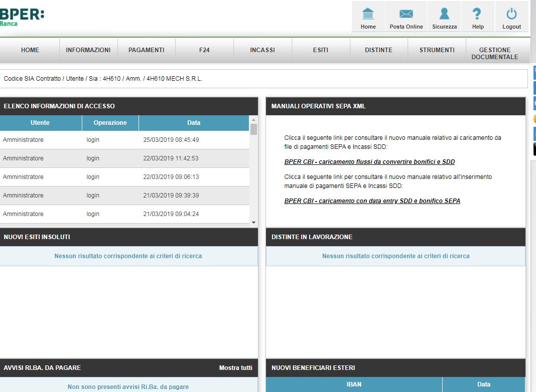Image resolution: width=536 pixels, height=392 pixels.
Task: Click Mostra tutti in Avvisi Ri.Ba.
Action: 235,368
